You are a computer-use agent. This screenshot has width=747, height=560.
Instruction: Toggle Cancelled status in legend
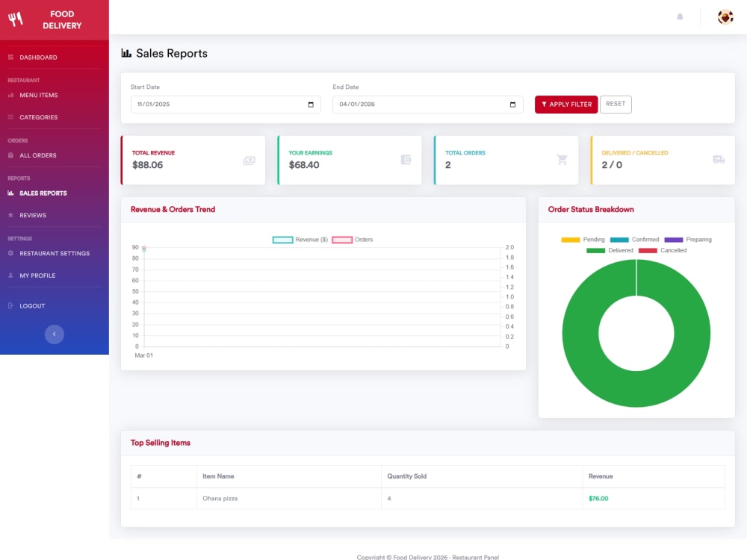click(663, 250)
